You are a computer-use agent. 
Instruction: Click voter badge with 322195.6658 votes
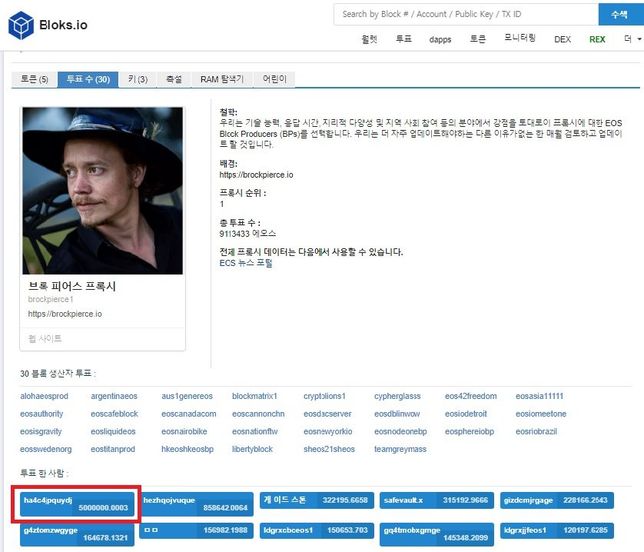317,500
